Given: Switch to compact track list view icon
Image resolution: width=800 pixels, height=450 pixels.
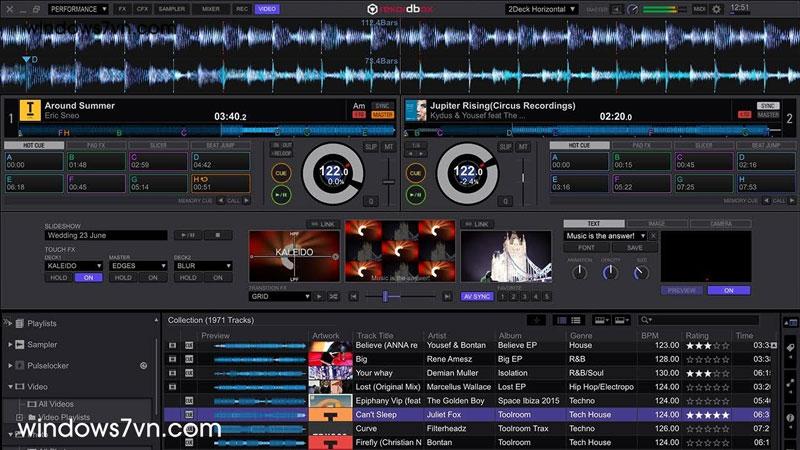Looking at the screenshot, I should pos(576,320).
